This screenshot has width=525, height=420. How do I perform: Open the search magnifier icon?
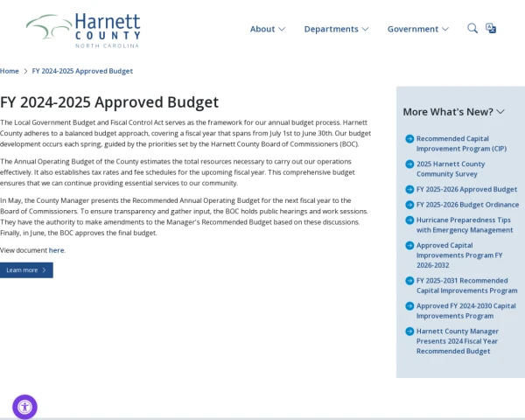472,28
